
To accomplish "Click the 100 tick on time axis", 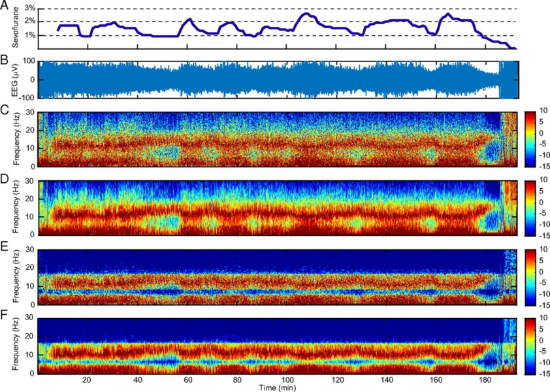I will click(x=286, y=380).
